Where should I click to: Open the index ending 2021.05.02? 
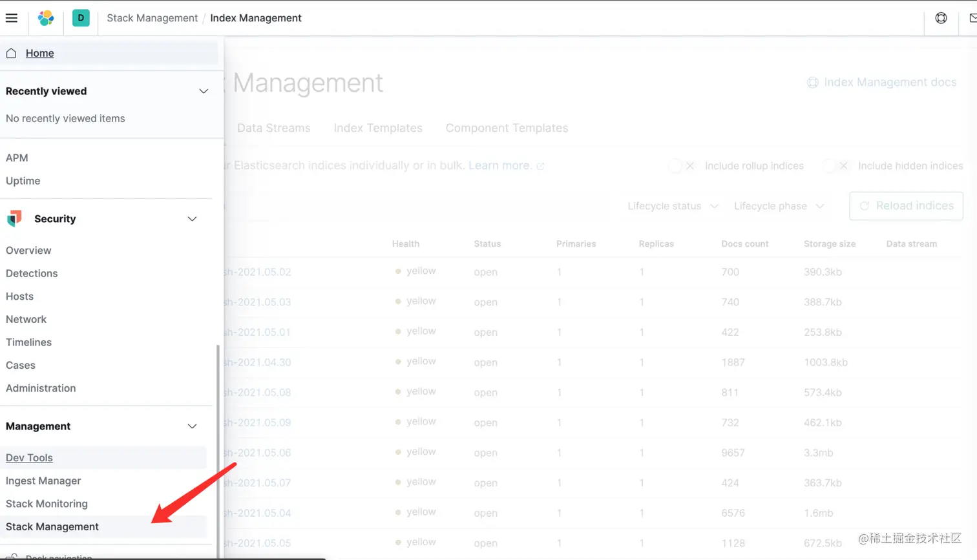click(x=257, y=272)
